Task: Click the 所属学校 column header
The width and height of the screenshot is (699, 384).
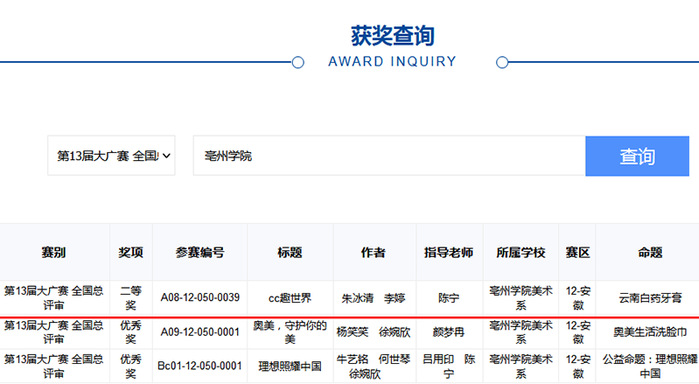Action: tap(521, 252)
